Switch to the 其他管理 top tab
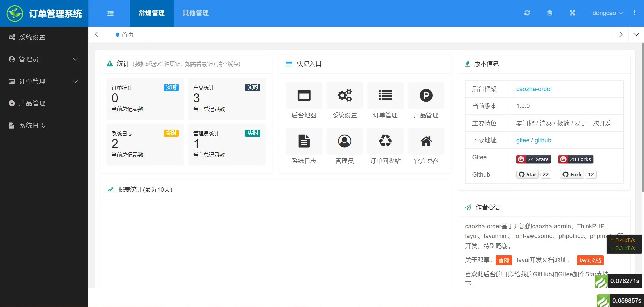The width and height of the screenshot is (644, 307). click(x=196, y=13)
